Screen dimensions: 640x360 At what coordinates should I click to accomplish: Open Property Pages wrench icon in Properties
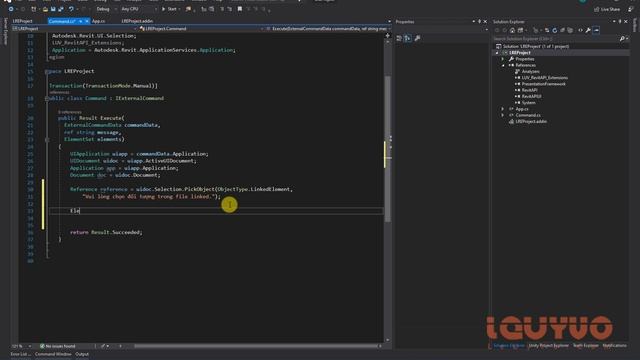point(417,38)
